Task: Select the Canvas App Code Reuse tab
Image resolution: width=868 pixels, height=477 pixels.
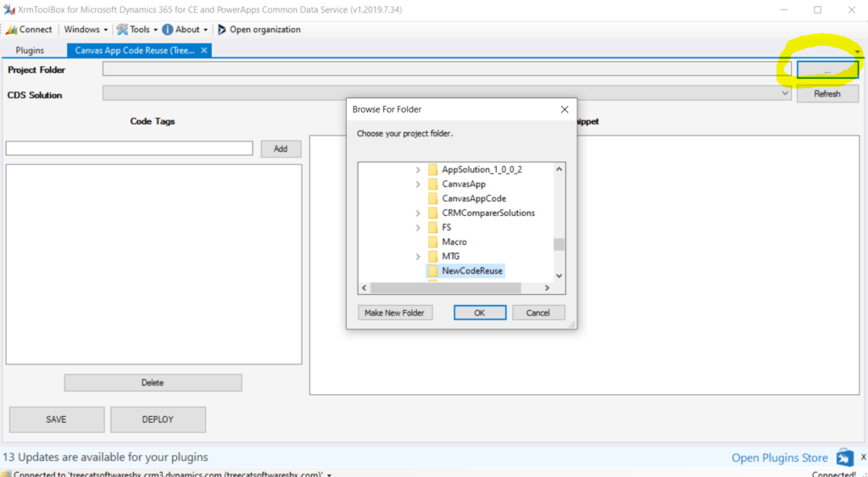Action: 135,50
